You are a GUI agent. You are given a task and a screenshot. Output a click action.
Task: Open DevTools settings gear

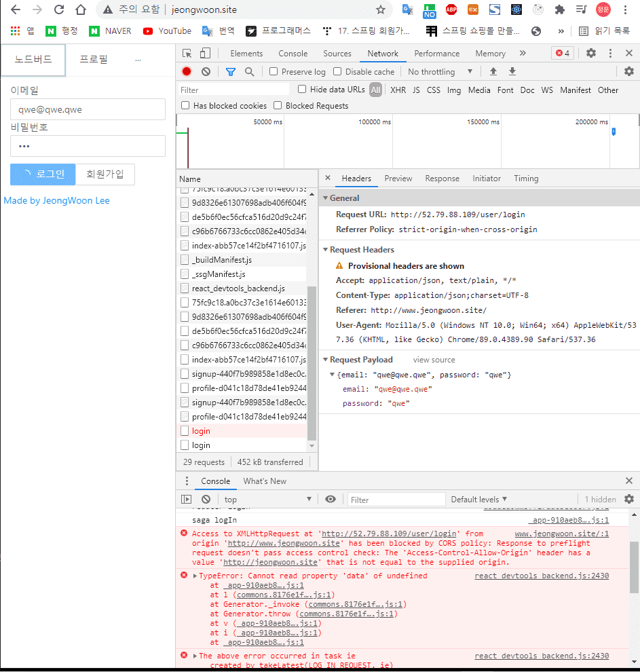pos(591,53)
